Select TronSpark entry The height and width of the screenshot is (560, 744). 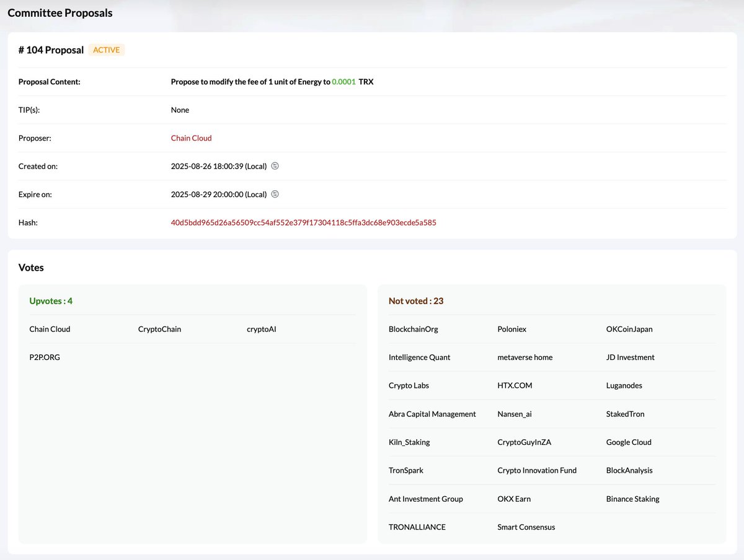point(406,470)
